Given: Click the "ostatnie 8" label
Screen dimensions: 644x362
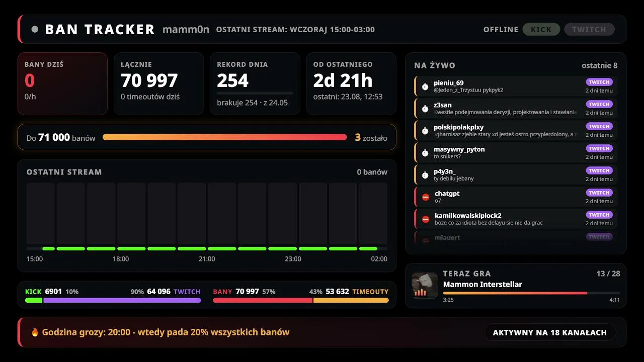Looking at the screenshot, I should click(x=600, y=65).
